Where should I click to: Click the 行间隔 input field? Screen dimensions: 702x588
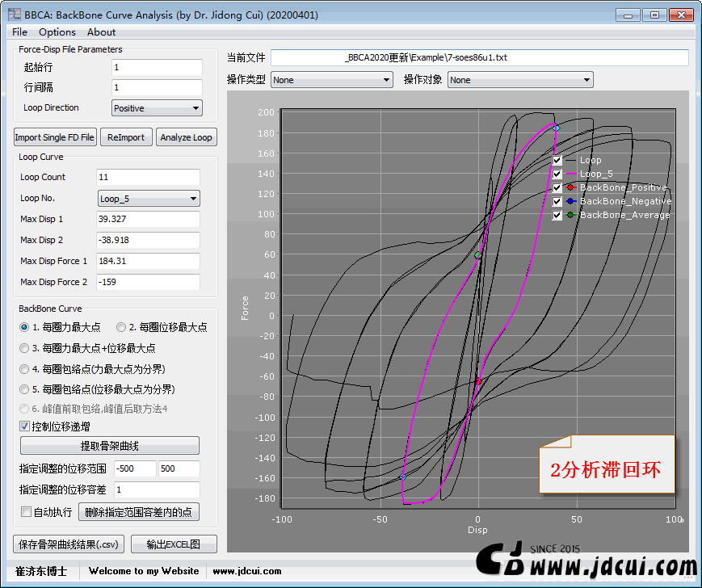[x=157, y=88]
